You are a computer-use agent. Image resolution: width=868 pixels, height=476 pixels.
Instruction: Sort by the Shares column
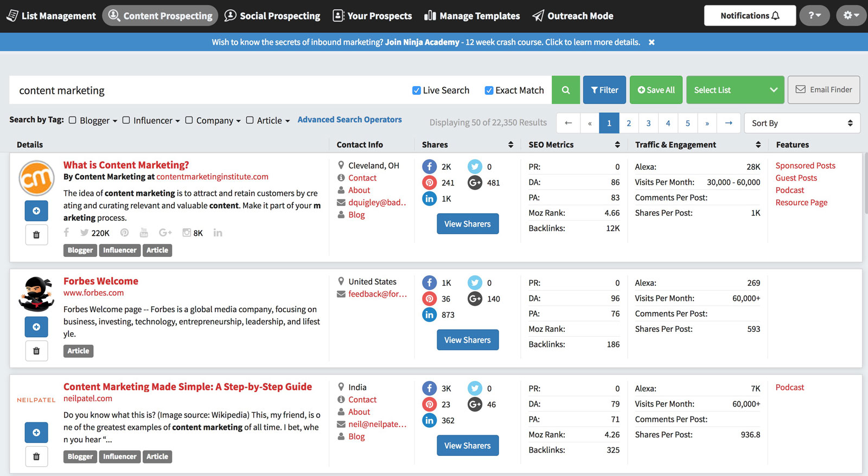coord(510,145)
